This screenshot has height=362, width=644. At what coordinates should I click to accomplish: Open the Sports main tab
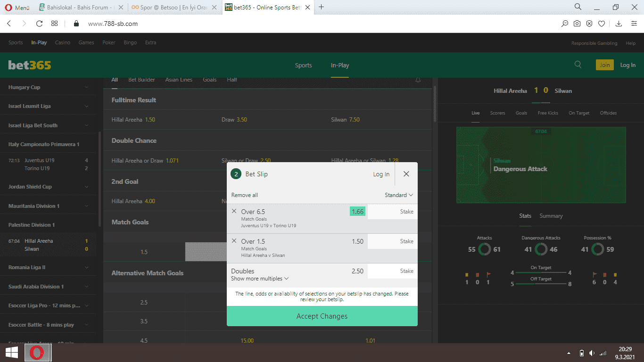(x=303, y=66)
